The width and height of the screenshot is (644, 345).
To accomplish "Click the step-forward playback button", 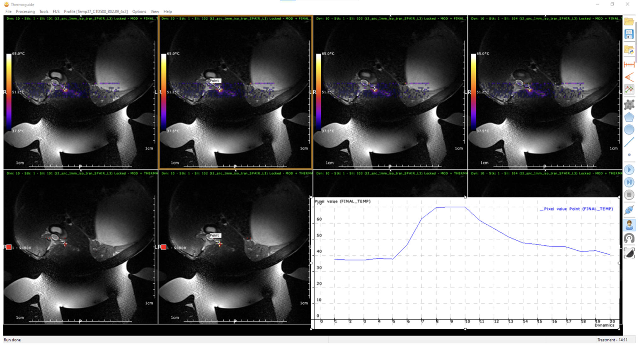I will pyautogui.click(x=629, y=182).
